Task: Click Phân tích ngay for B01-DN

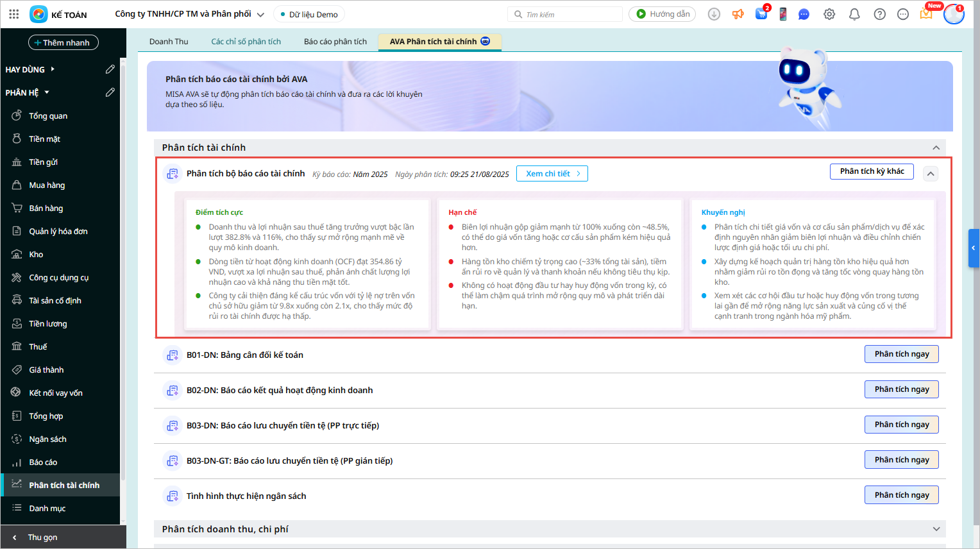Action: pyautogui.click(x=901, y=354)
